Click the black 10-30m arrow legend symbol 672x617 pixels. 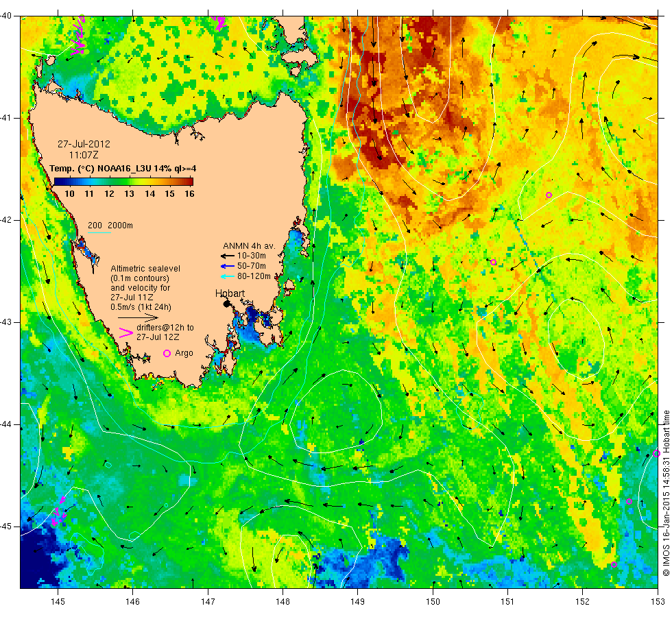click(227, 256)
